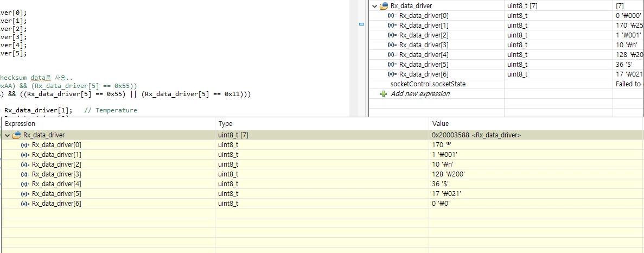644x253 pixels.
Task: Click uint8_t [7] type cell in upper panel
Action: (x=521, y=6)
